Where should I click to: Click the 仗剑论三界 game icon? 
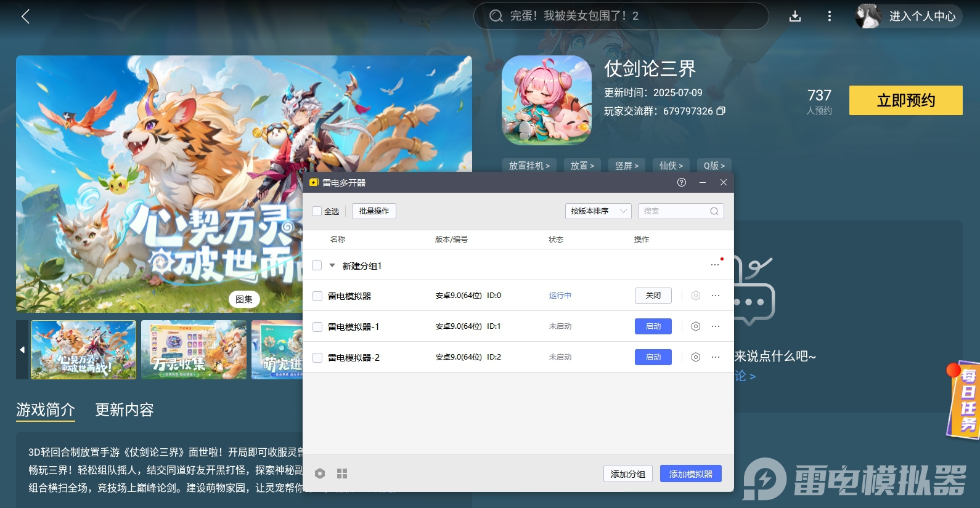(x=547, y=100)
